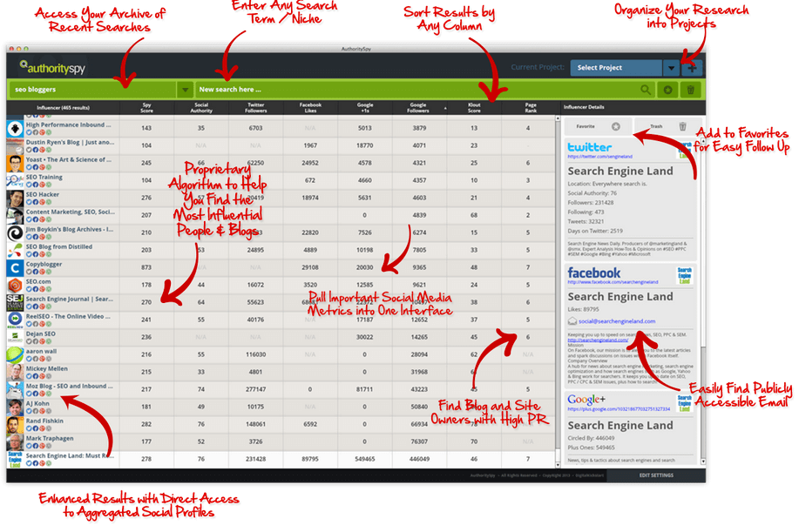Click the Google+ logo in details panel
The width and height of the screenshot is (799, 532).
(586, 400)
